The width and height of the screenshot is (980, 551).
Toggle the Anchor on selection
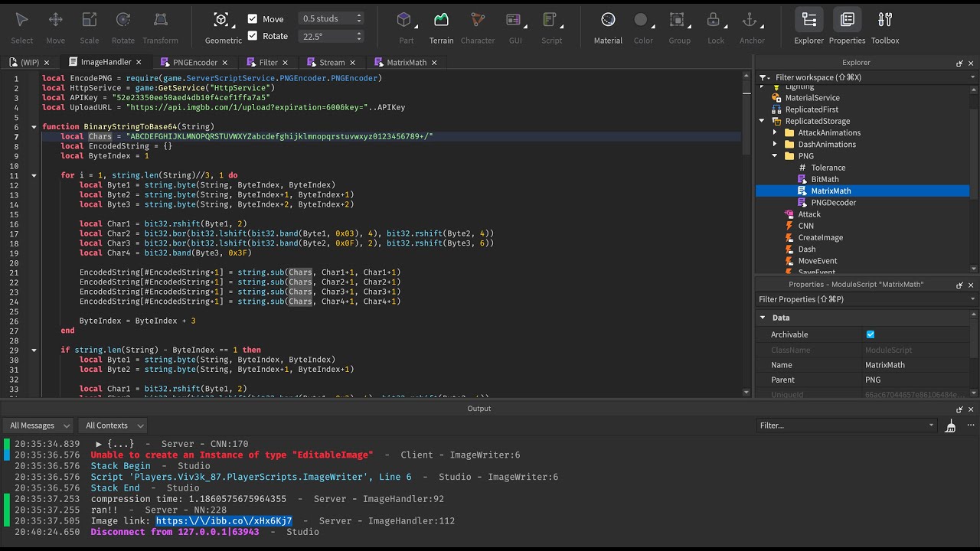(x=751, y=23)
